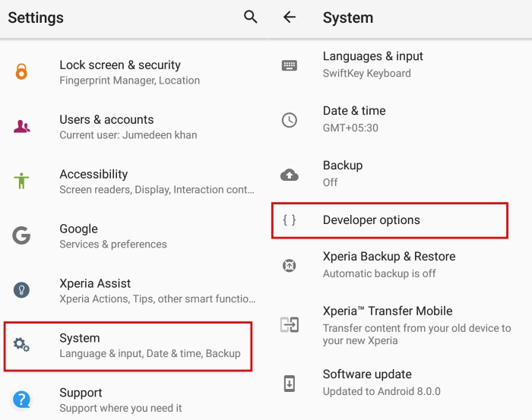The width and height of the screenshot is (532, 420).
Task: Open Xperia Transfer Mobile
Action: click(399, 325)
